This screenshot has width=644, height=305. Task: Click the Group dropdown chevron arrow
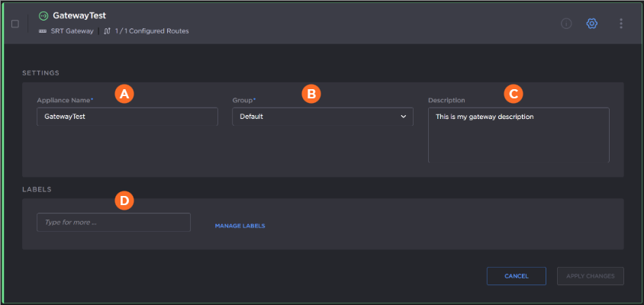click(403, 117)
